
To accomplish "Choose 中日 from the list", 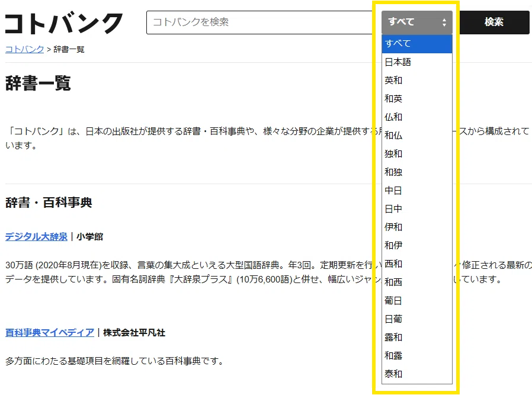I will [417, 191].
